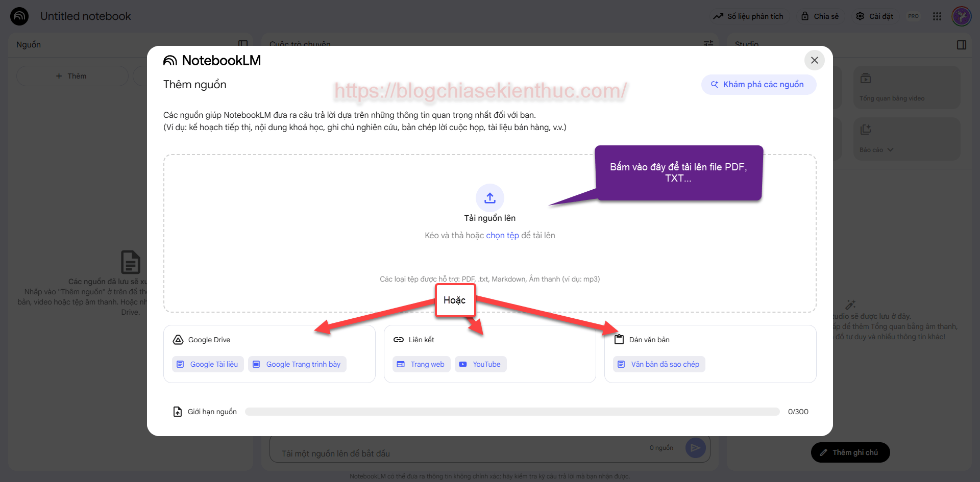The height and width of the screenshot is (482, 980).
Task: Click the Liên kết chain icon
Action: [x=399, y=340]
